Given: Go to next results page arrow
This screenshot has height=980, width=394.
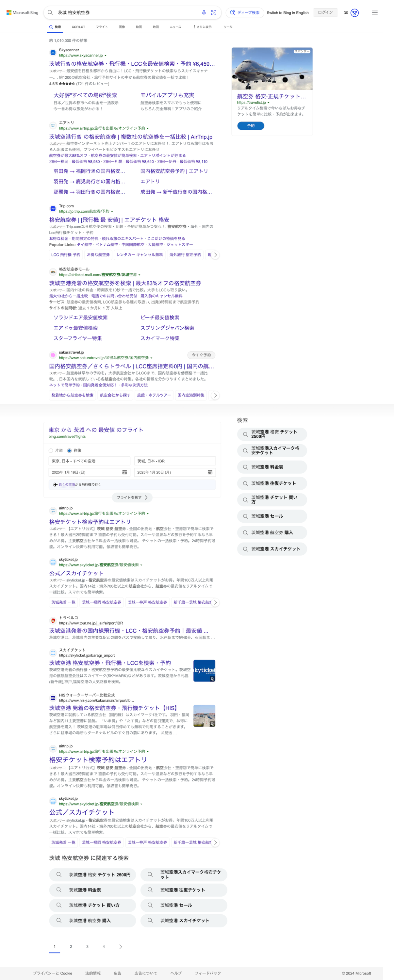Looking at the screenshot, I should pos(121,947).
